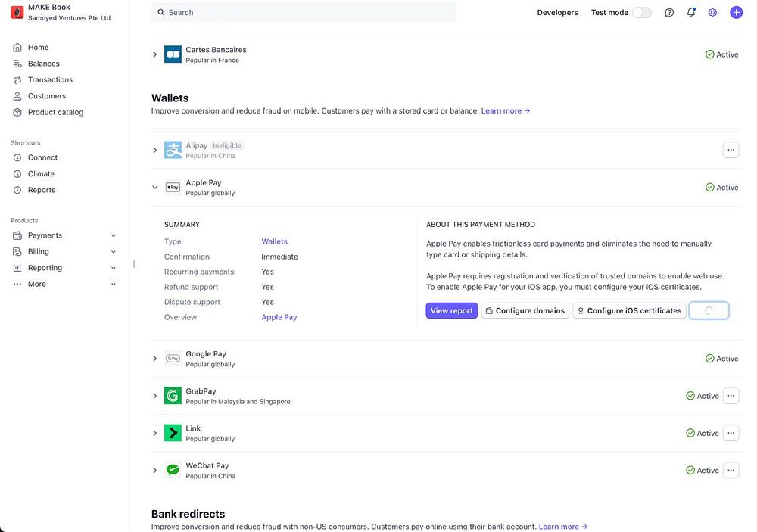Expand the Google Pay row chevron
This screenshot has width=757, height=532.
click(155, 359)
